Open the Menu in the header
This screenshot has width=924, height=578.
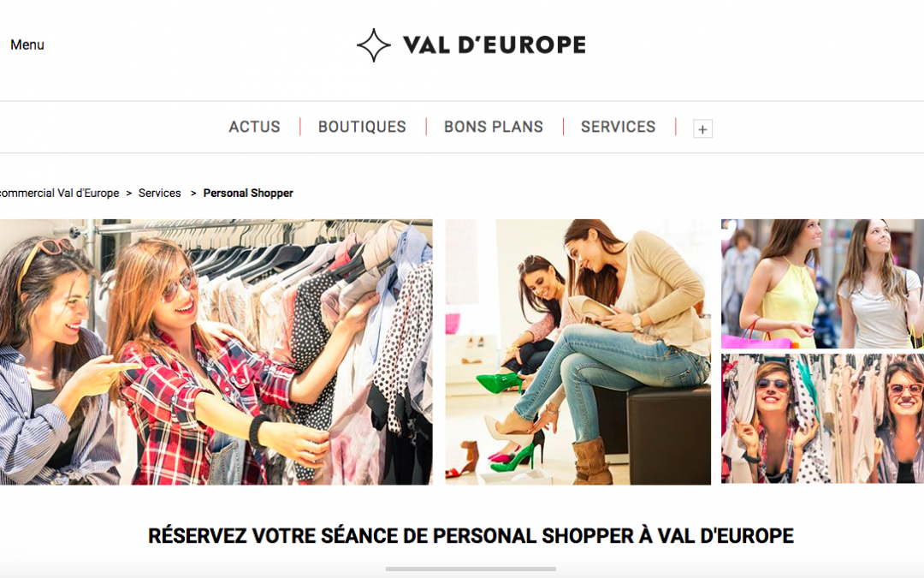coord(27,45)
